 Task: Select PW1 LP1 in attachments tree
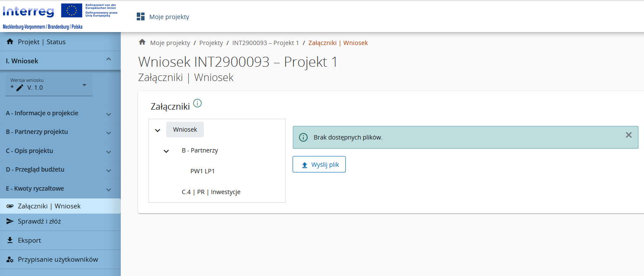click(x=203, y=171)
